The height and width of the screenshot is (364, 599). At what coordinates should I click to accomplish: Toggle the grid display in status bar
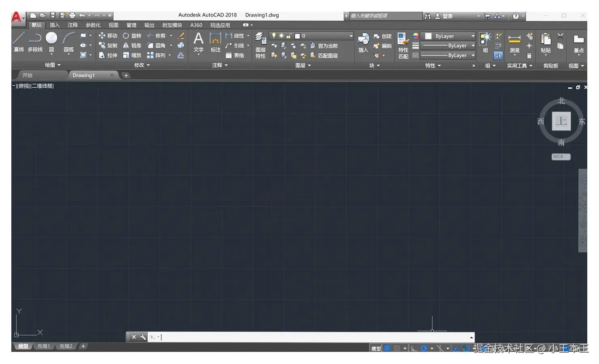coord(387,348)
